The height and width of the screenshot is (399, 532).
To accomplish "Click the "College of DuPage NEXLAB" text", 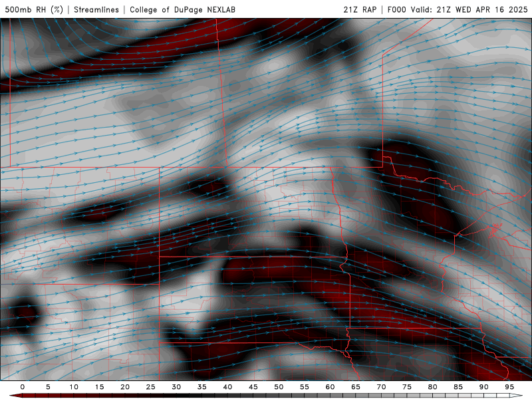I will pos(182,9).
